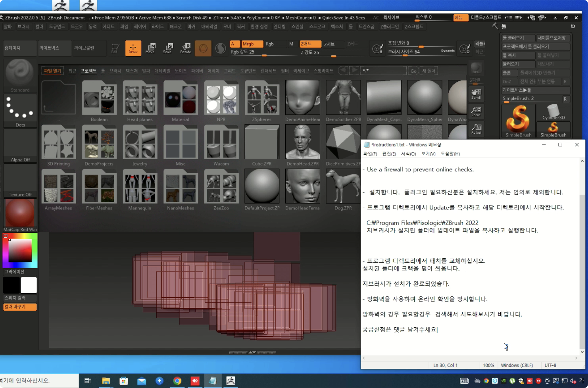The width and height of the screenshot is (588, 388).
Task: Click the Open File button in LightBox
Action: (x=52, y=71)
